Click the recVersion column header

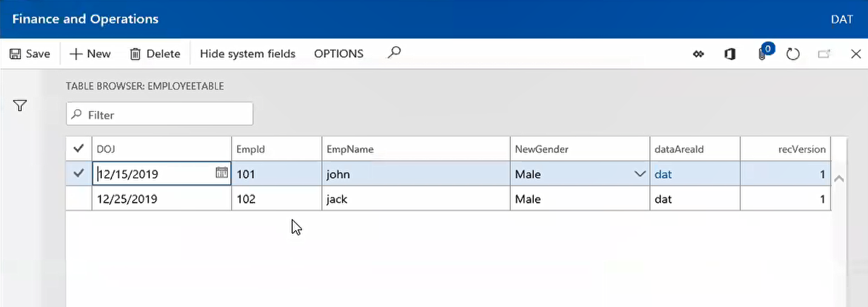[786, 149]
